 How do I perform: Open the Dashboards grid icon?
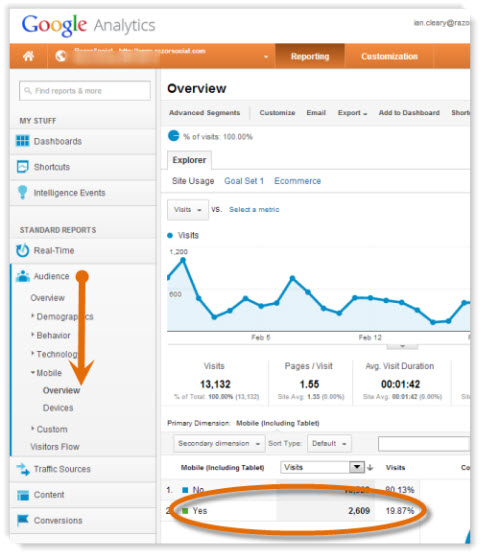[x=23, y=141]
